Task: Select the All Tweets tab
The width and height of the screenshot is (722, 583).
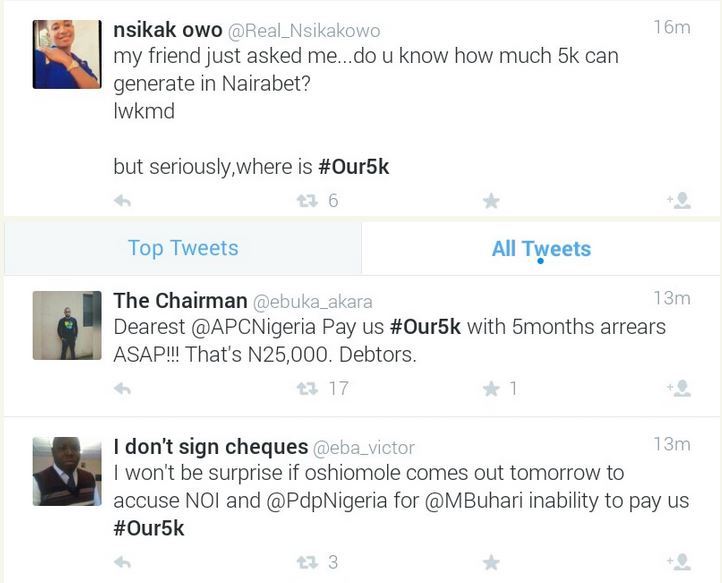Action: point(541,248)
